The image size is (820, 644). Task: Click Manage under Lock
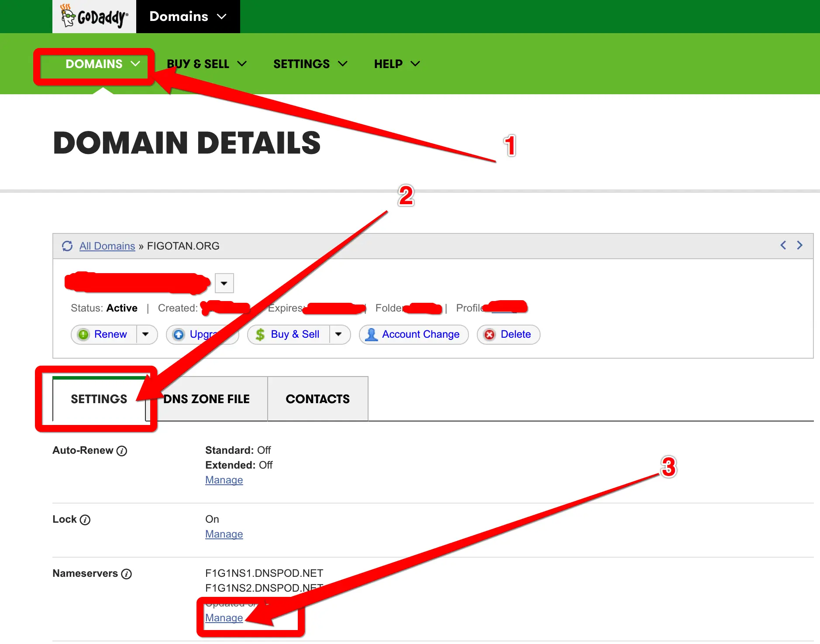(224, 534)
